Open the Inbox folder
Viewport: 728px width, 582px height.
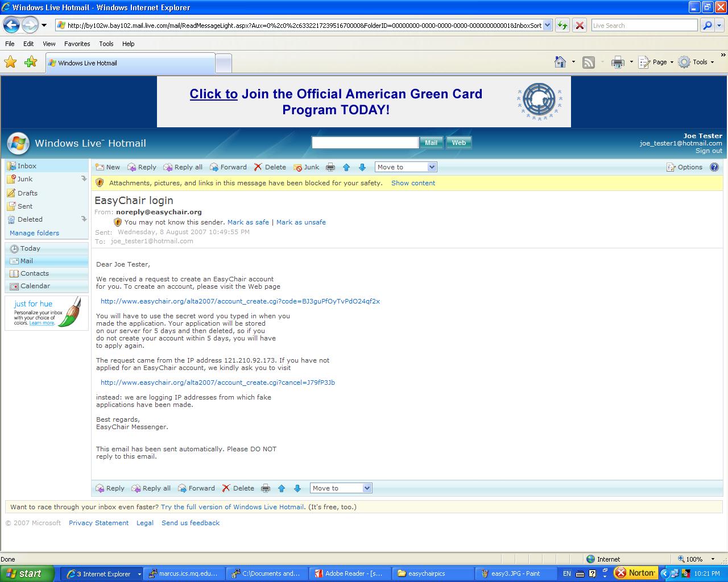(x=27, y=166)
